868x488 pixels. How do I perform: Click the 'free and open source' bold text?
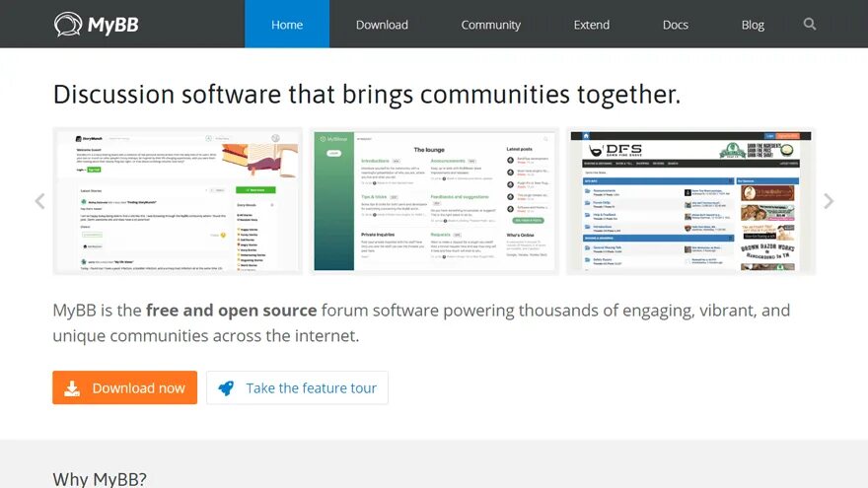point(231,310)
